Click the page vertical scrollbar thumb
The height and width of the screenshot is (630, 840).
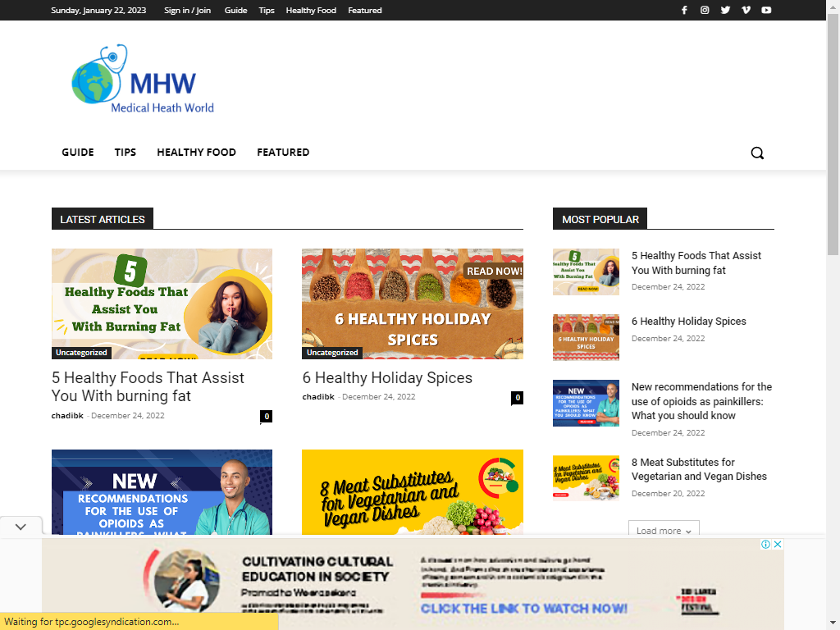point(833,134)
